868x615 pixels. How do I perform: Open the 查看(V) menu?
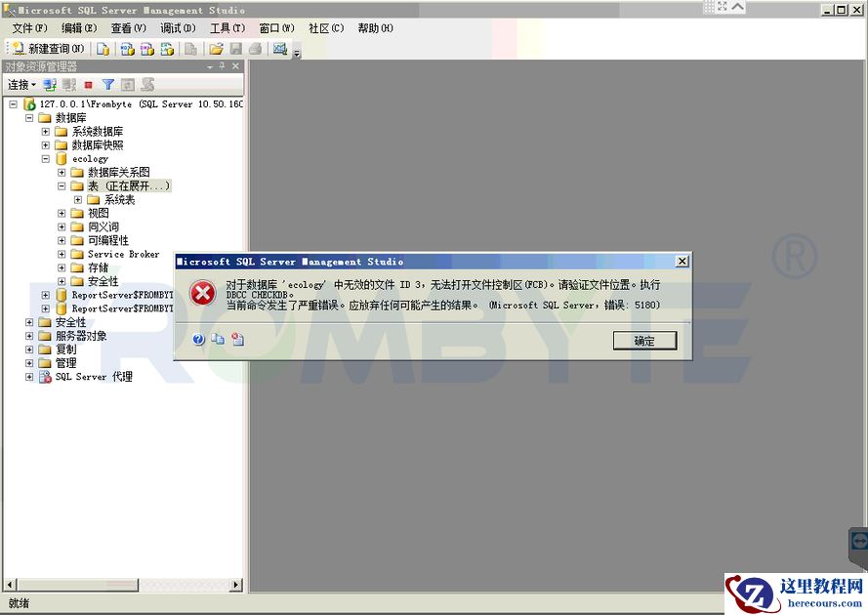pos(129,28)
